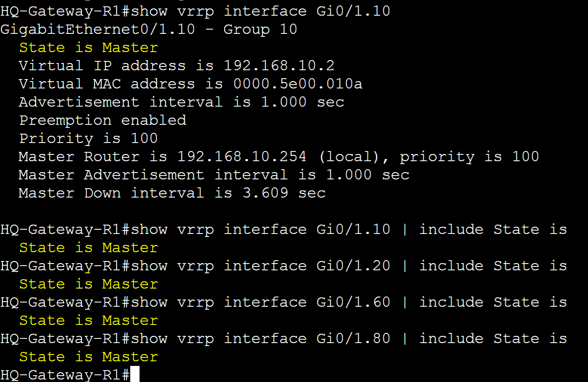Click the 'Priority is 100' line

pos(88,138)
